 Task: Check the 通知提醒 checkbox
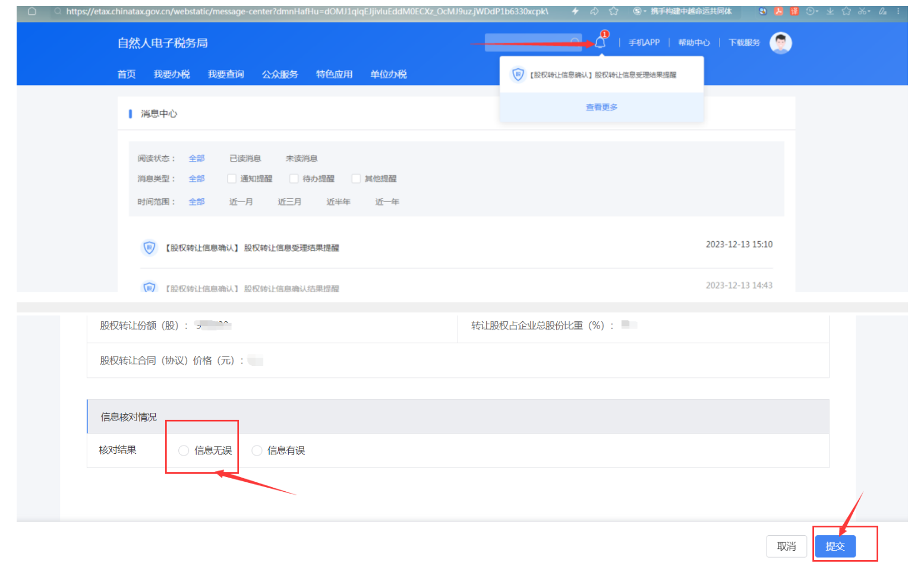pos(232,178)
